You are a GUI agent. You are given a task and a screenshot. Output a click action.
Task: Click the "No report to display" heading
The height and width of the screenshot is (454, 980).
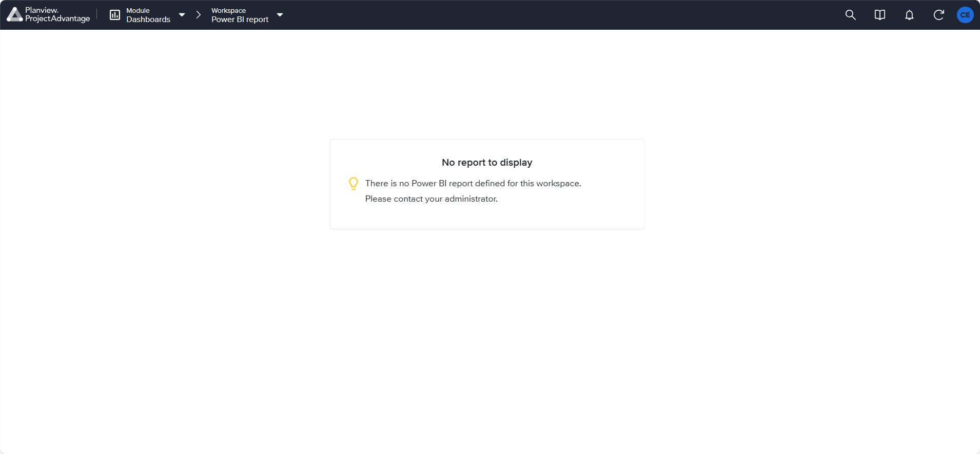point(486,163)
